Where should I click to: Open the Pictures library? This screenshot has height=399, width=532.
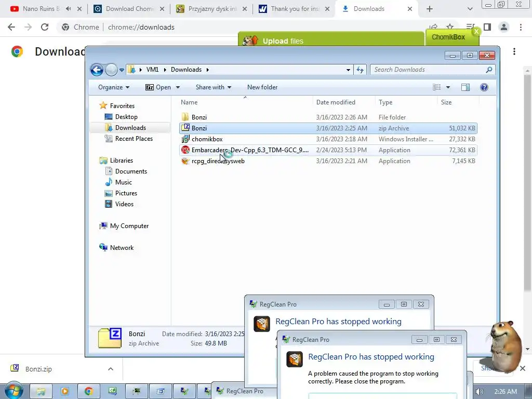point(126,193)
